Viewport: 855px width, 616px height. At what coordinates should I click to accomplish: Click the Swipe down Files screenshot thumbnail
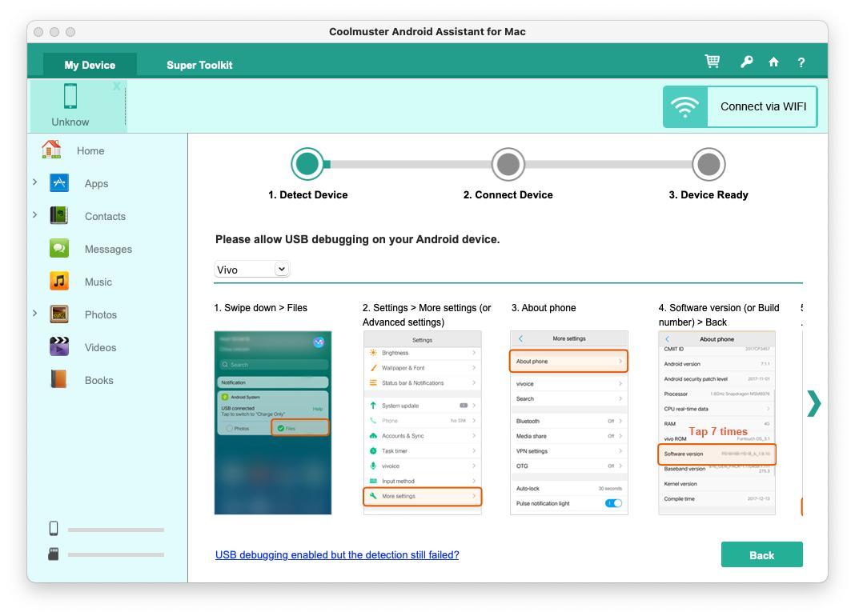(273, 422)
